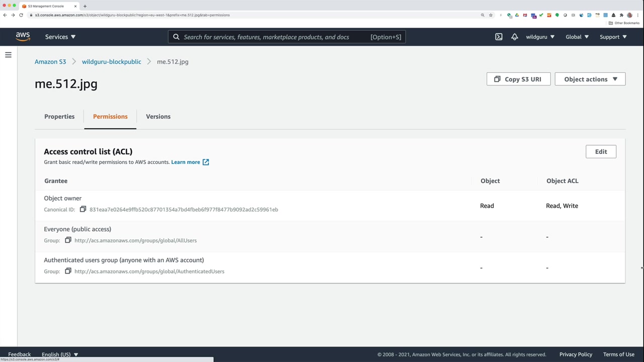Image resolution: width=644 pixels, height=362 pixels.
Task: Go back with browser back arrow
Action: [x=5, y=15]
